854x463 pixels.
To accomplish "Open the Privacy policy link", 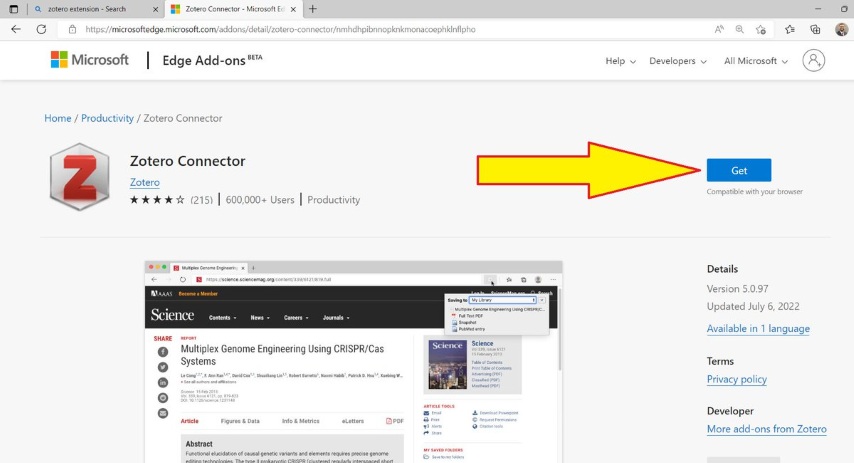I will click(x=736, y=379).
